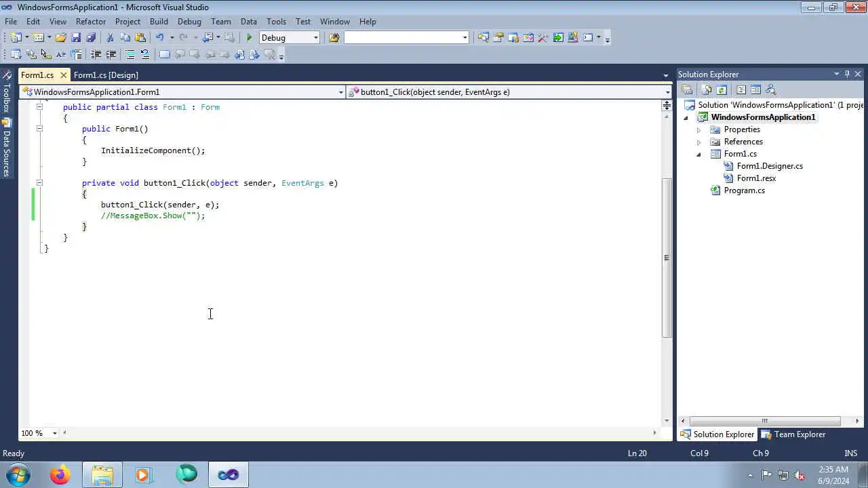Viewport: 868px width, 488px height.
Task: Click the Paste clipboard icon
Action: click(x=140, y=38)
